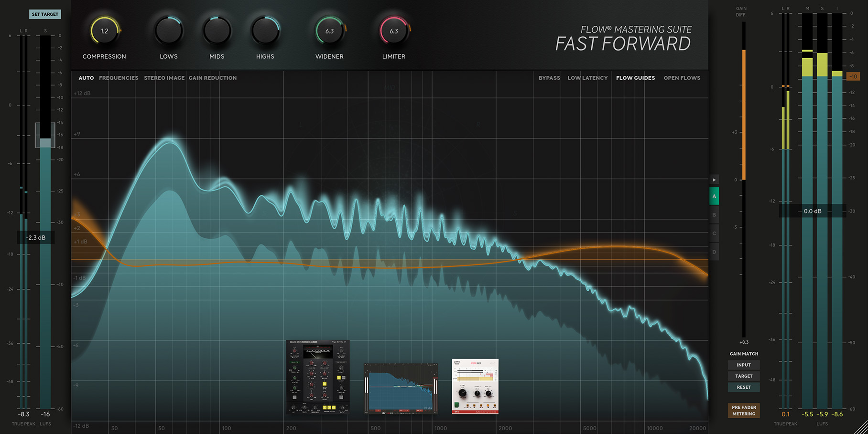Click the play arrow above snapshot A
The width and height of the screenshot is (868, 434).
click(x=714, y=180)
